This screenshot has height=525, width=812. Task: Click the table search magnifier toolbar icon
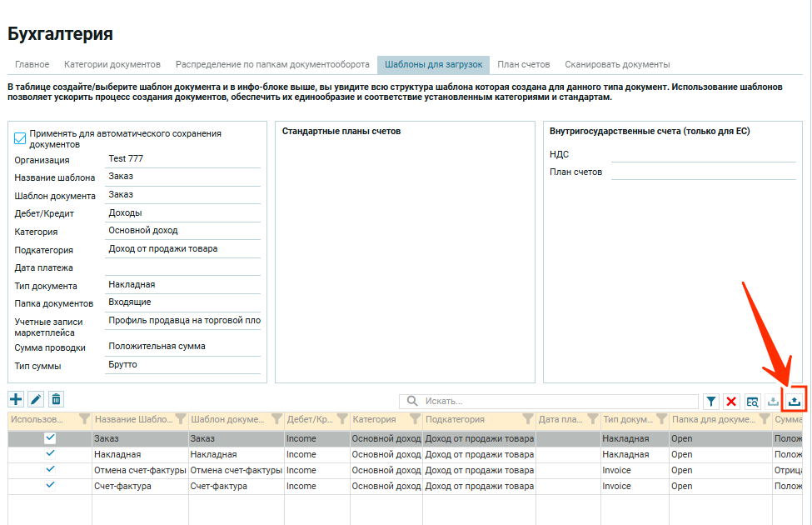pos(752,402)
